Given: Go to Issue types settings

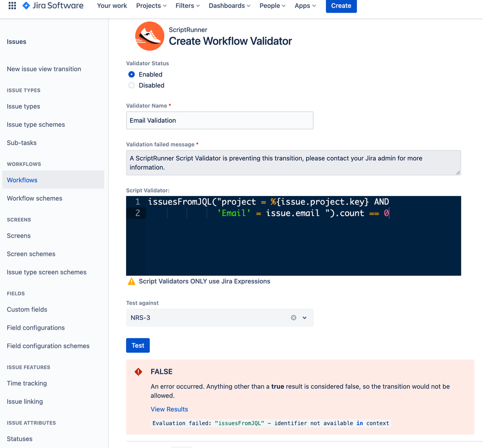Looking at the screenshot, I should [x=23, y=106].
